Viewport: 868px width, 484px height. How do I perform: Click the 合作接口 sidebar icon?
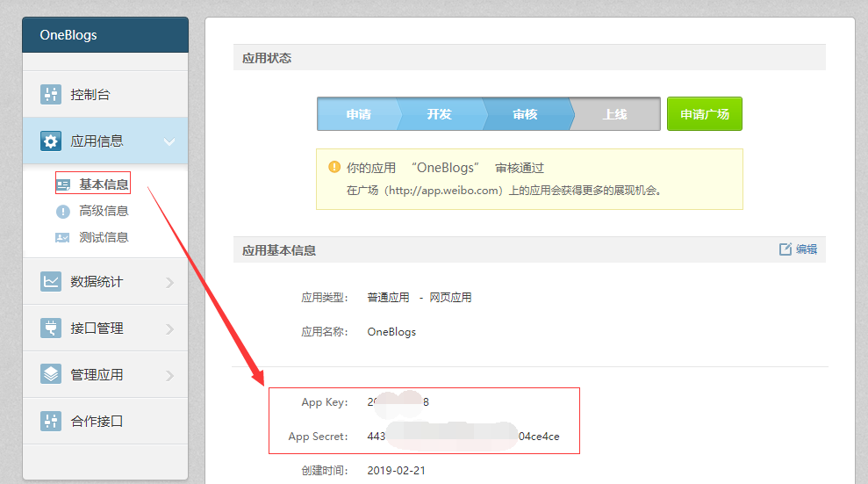click(x=51, y=422)
